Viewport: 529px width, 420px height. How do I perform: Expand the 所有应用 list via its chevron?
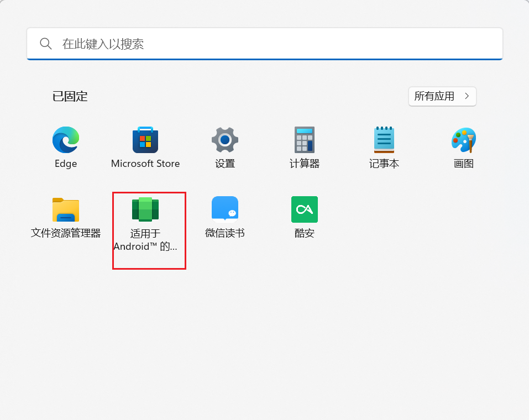468,96
